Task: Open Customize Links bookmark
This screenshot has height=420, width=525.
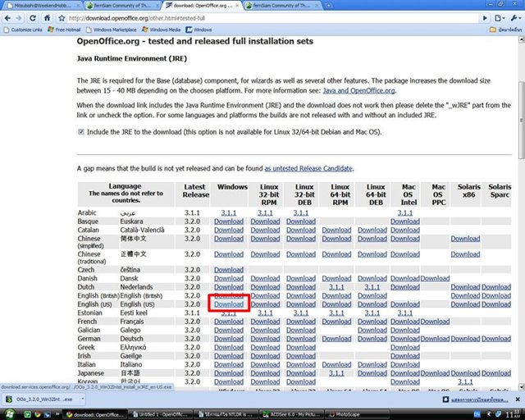Action: click(26, 30)
